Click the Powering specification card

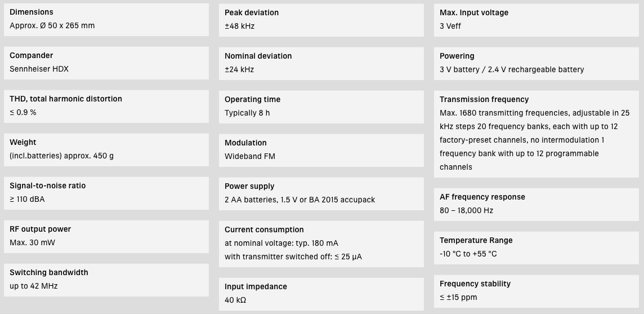(x=536, y=63)
